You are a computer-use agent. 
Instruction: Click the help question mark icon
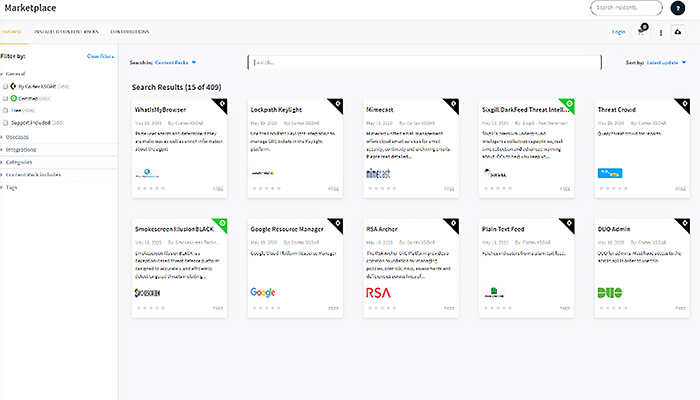click(x=677, y=8)
